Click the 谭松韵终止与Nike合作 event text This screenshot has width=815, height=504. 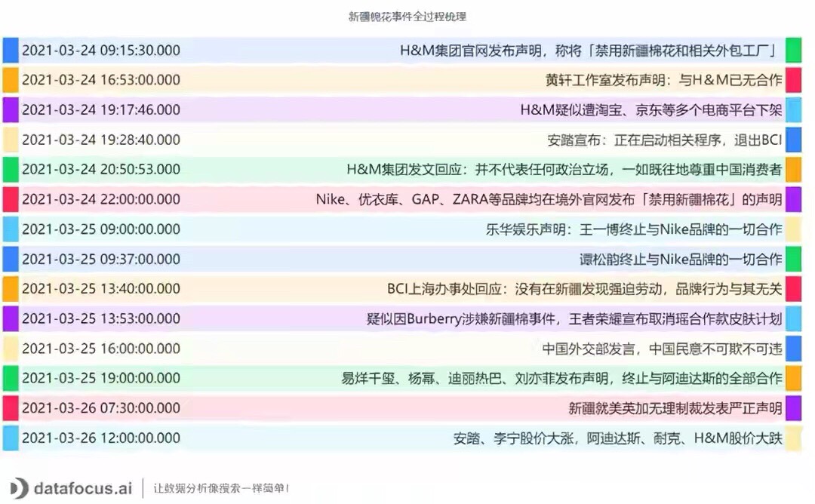click(681, 260)
